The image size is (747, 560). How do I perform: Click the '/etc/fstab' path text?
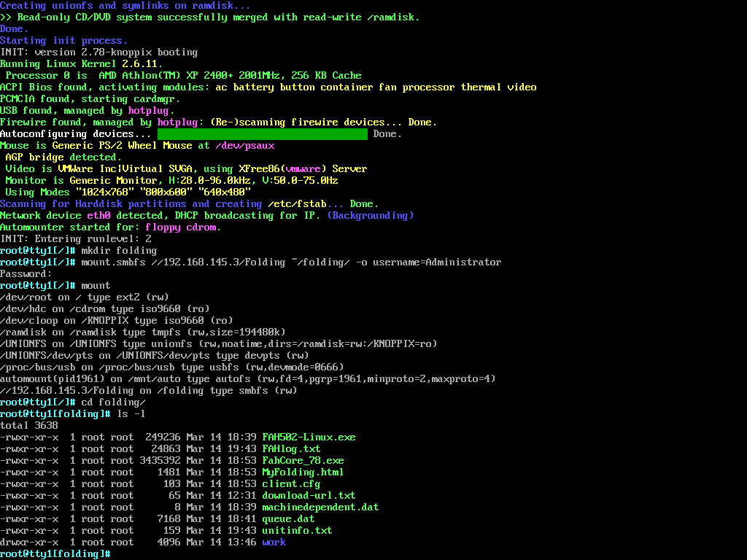coord(298,204)
